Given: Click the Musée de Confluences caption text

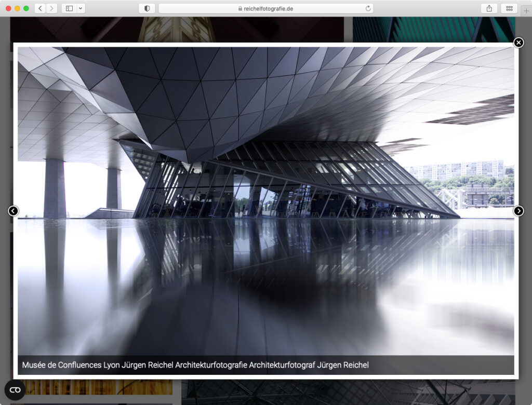Looking at the screenshot, I should (x=195, y=365).
